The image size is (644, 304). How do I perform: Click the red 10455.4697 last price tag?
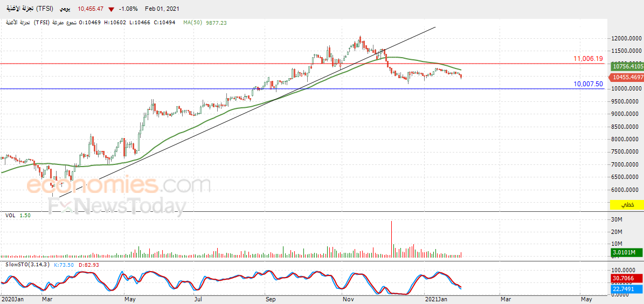(x=627, y=77)
